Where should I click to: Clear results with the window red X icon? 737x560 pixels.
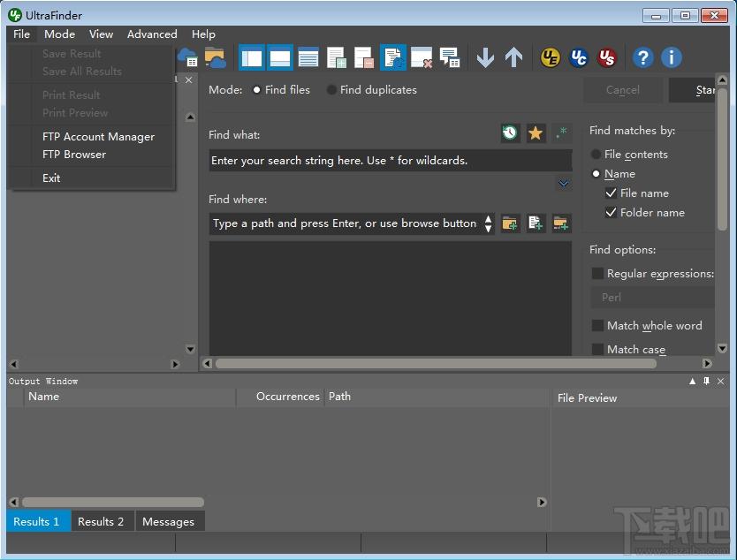click(422, 57)
